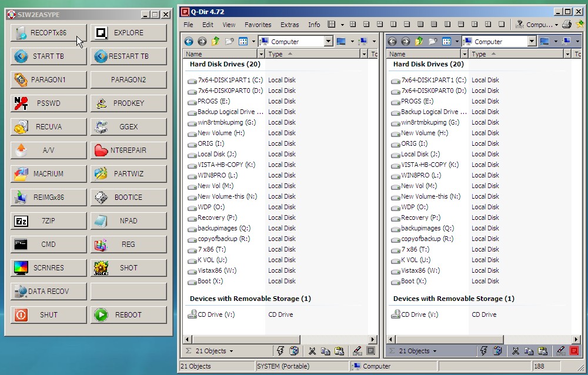Select the four-pane layout icon

[x=353, y=24]
